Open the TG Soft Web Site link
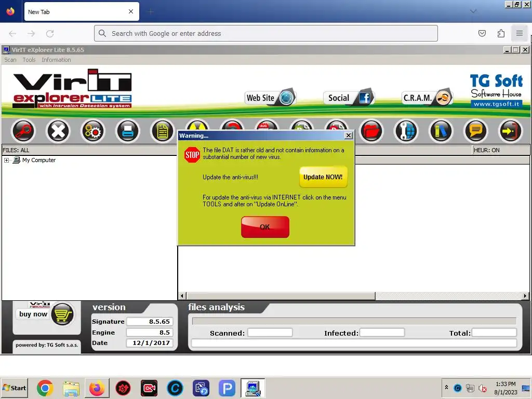Screen dimensions: 532x399 270,98
